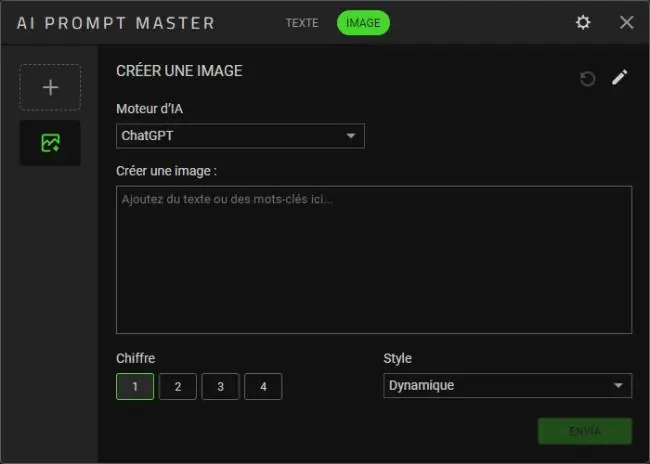Choose Chiffre option 4
The height and width of the screenshot is (464, 650).
263,386
